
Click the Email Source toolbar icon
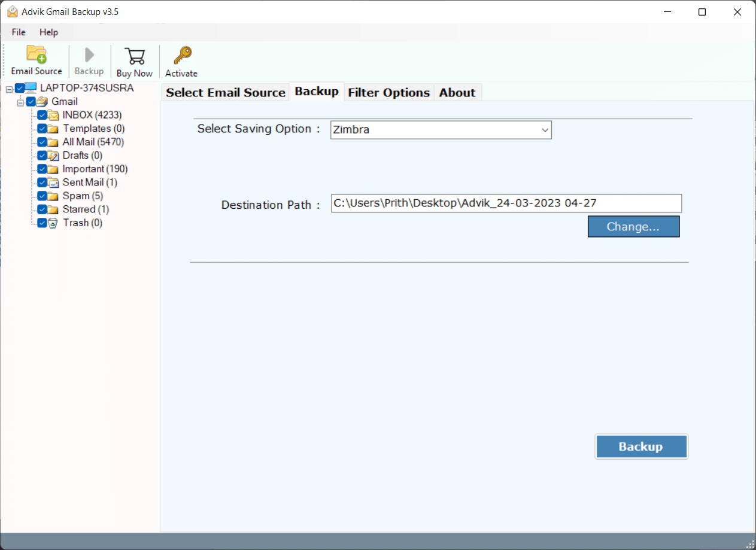click(x=37, y=54)
